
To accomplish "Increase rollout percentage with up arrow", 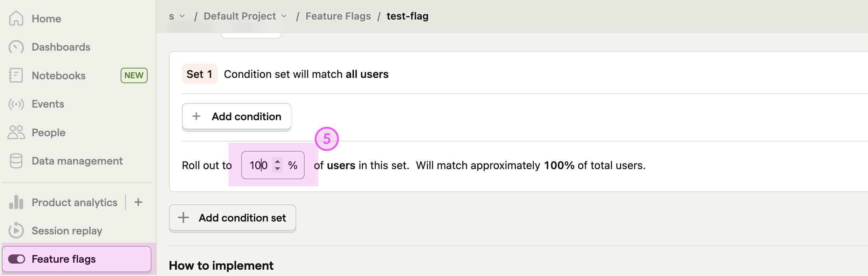I will pyautogui.click(x=277, y=162).
